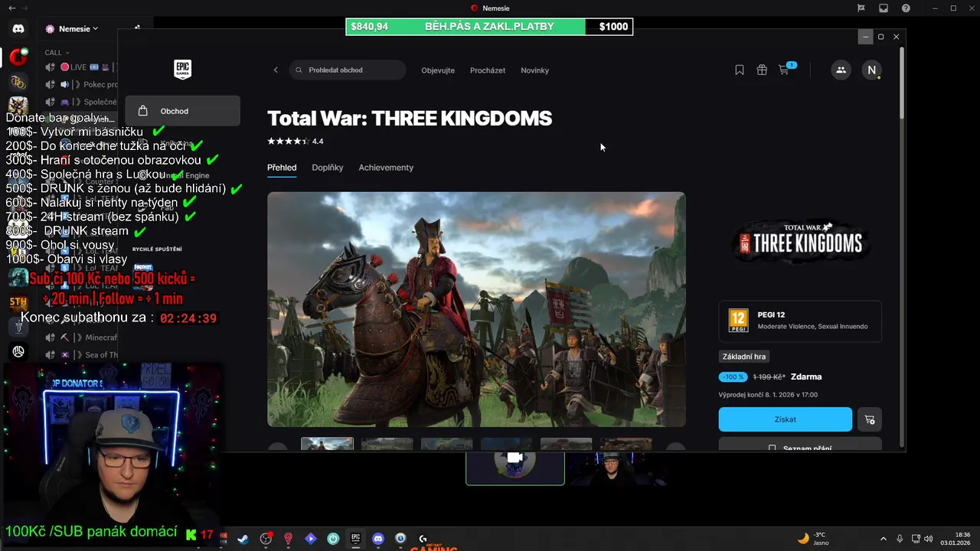The image size is (980, 551).
Task: Select the first screenshot thumbnail in the carousel
Action: [327, 444]
